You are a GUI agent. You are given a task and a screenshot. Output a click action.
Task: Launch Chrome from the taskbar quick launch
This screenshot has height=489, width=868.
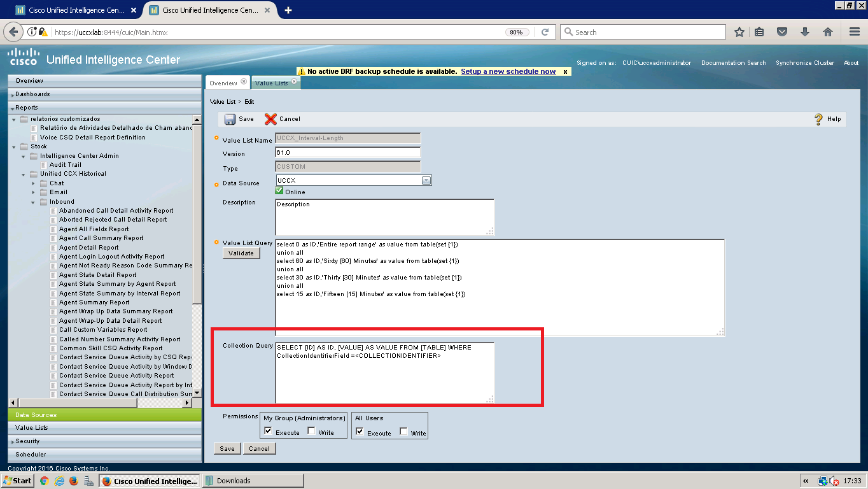44,481
